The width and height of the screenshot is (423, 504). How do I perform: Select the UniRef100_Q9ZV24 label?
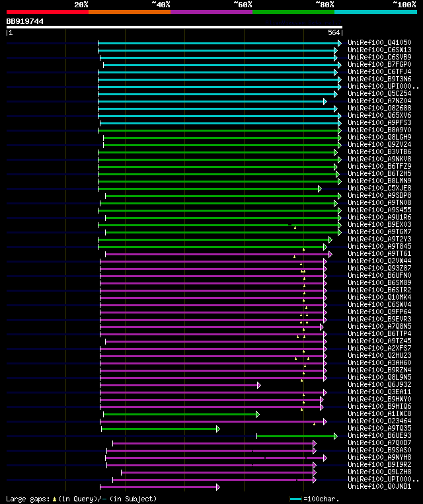tap(379, 144)
